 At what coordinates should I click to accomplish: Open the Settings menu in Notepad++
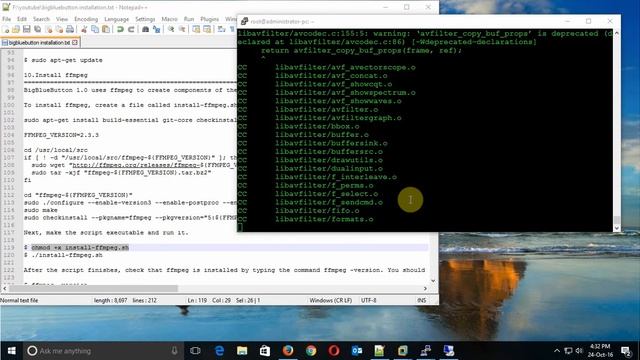(x=145, y=19)
